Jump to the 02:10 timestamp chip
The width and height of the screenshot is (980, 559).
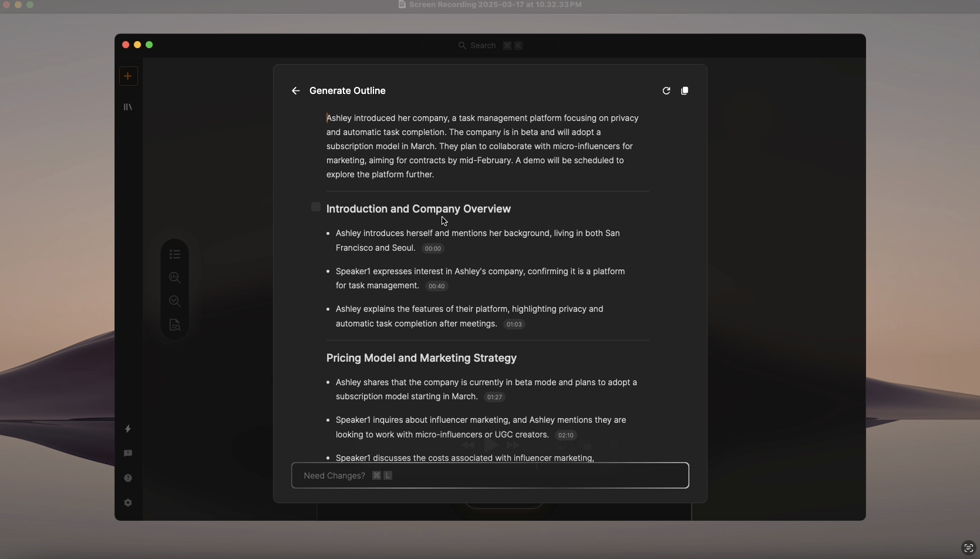point(565,435)
